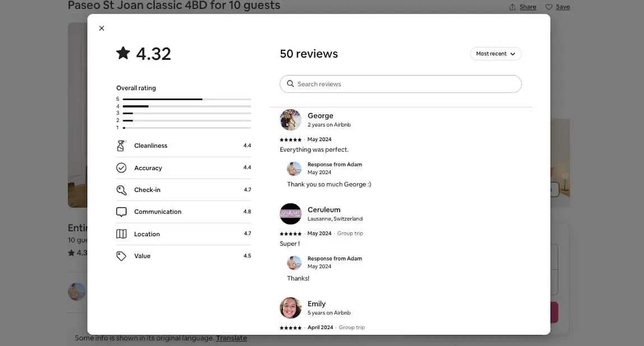The height and width of the screenshot is (346, 644).
Task: Click the Translate link at the bottom
Action: pyautogui.click(x=231, y=338)
